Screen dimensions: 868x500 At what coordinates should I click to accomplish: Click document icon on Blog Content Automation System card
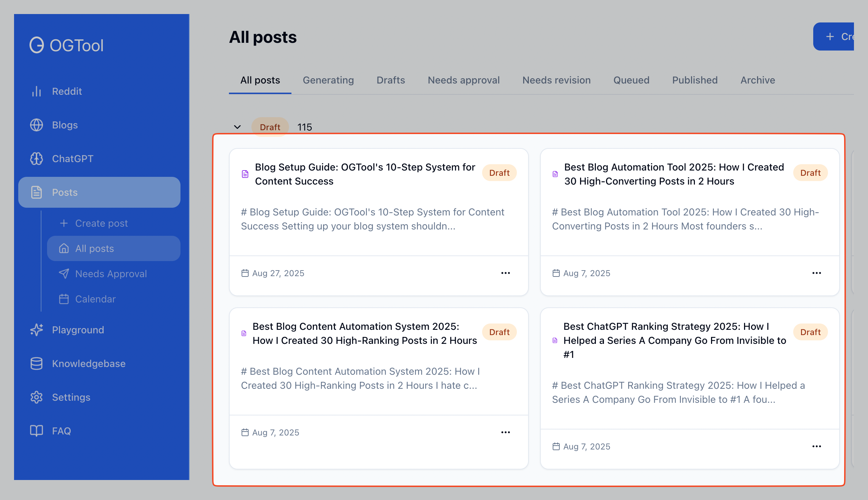point(244,333)
